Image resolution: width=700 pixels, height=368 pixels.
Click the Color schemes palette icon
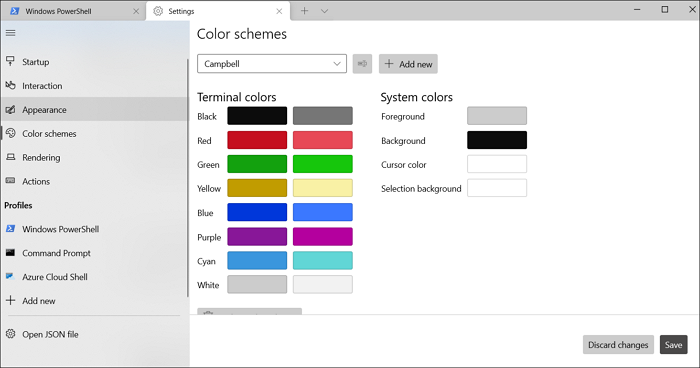[10, 133]
